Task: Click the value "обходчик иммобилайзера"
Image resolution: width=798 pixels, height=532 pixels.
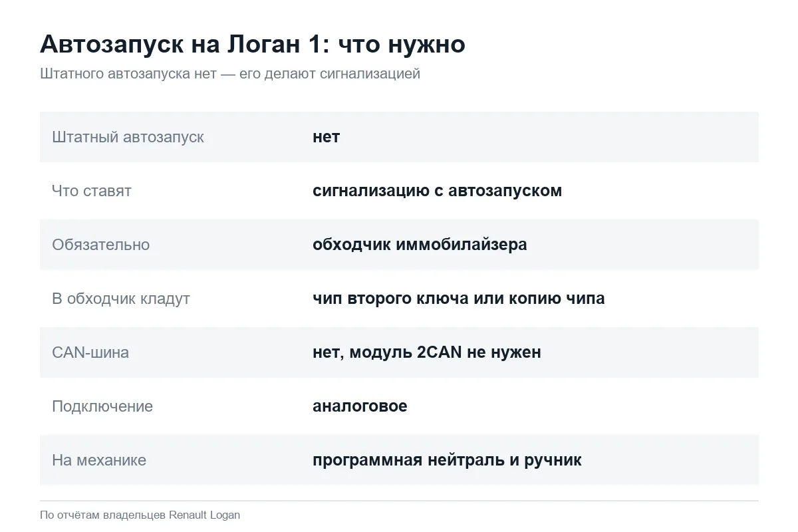Action: click(420, 245)
